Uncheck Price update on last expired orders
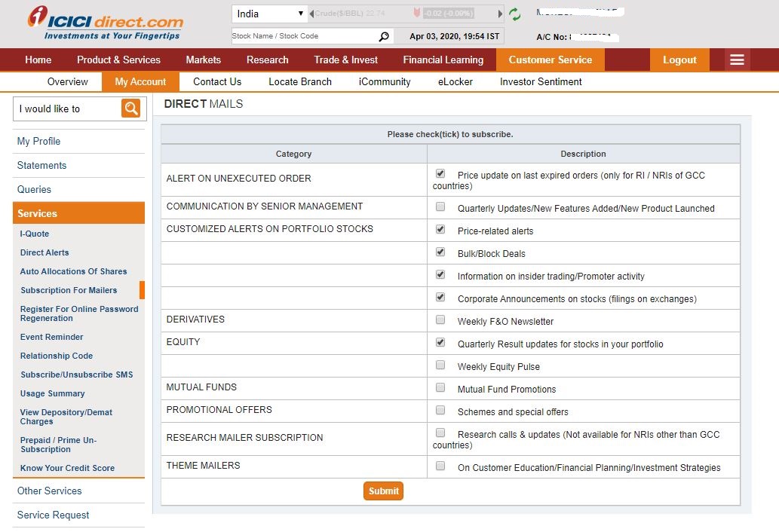 point(440,173)
